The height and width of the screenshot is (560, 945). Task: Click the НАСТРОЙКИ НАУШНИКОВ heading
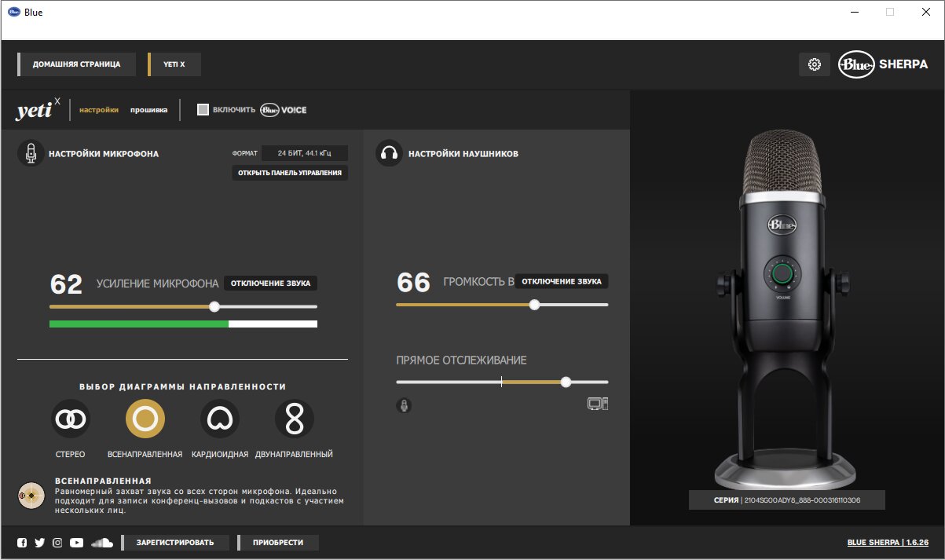463,154
